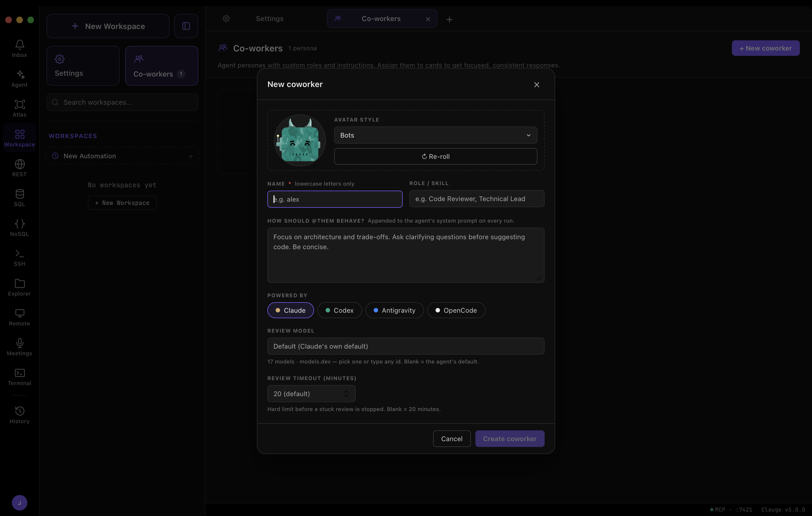The image size is (812, 516).
Task: Open the SQL database icon
Action: (20, 194)
